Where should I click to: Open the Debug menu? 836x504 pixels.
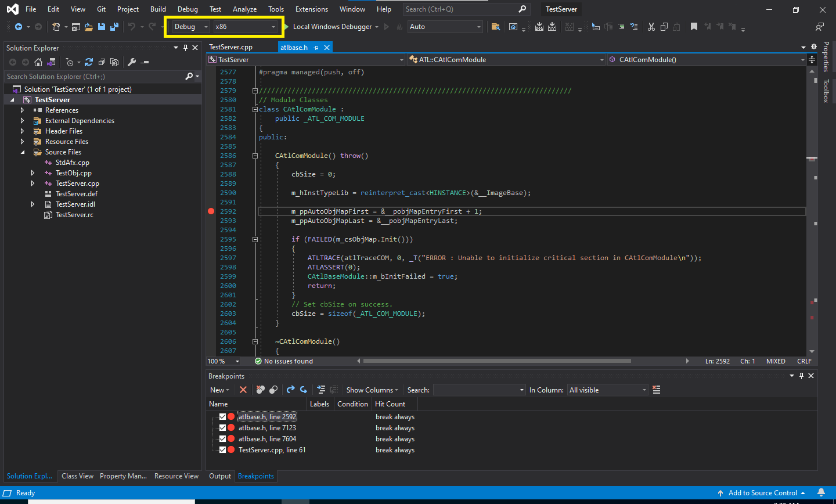click(188, 9)
